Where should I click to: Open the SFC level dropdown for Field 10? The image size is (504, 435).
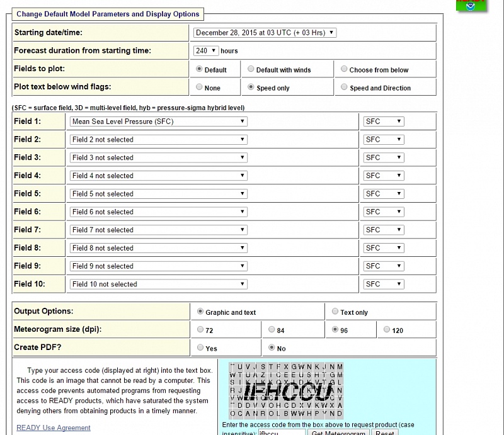pos(384,284)
